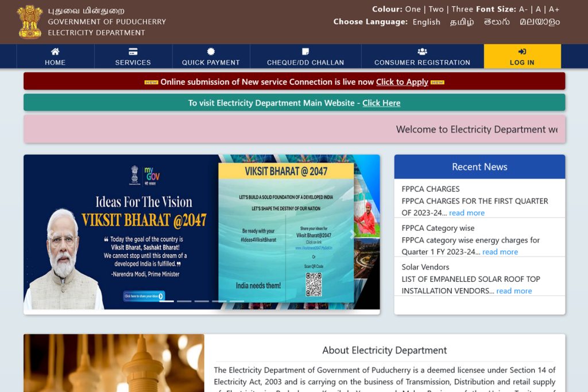Viewport: 588px width, 392px height.
Task: Read more about Solar Vendors list
Action: 514,291
